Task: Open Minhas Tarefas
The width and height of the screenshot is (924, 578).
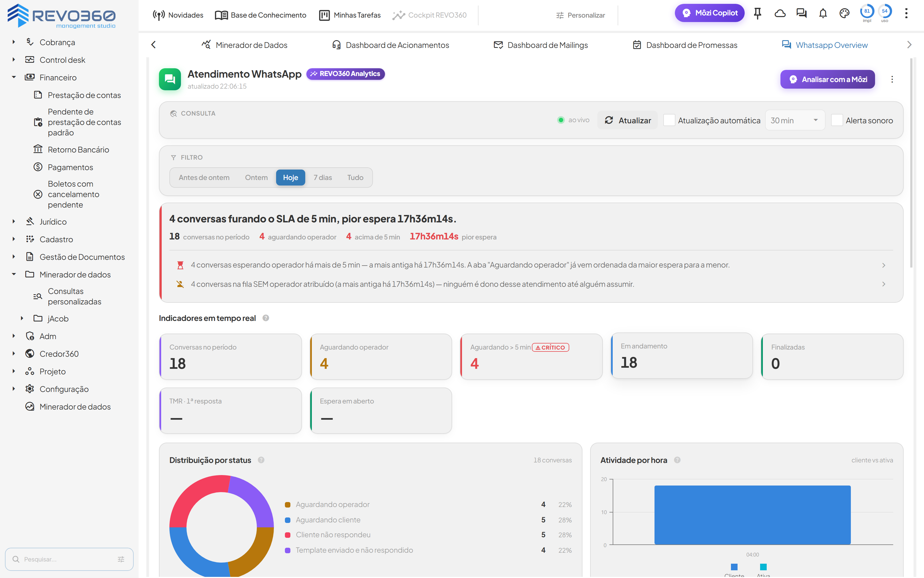Action: click(x=350, y=15)
